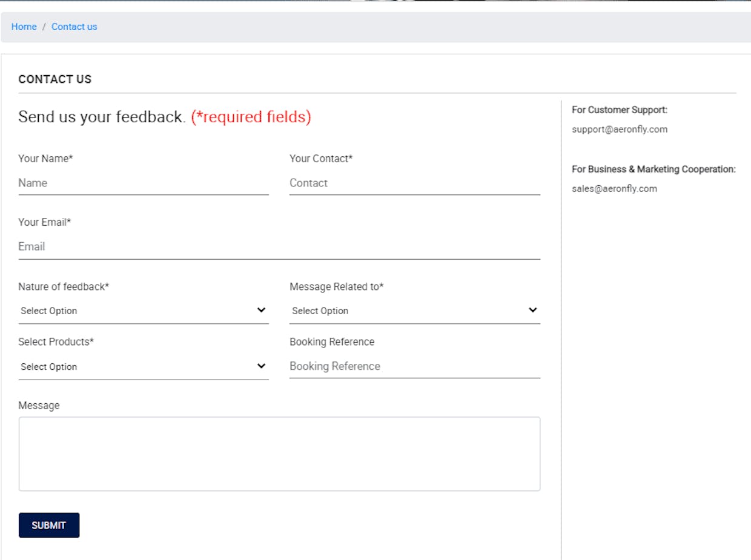This screenshot has height=560, width=751.
Task: Click the Booking Reference input field
Action: [x=415, y=366]
